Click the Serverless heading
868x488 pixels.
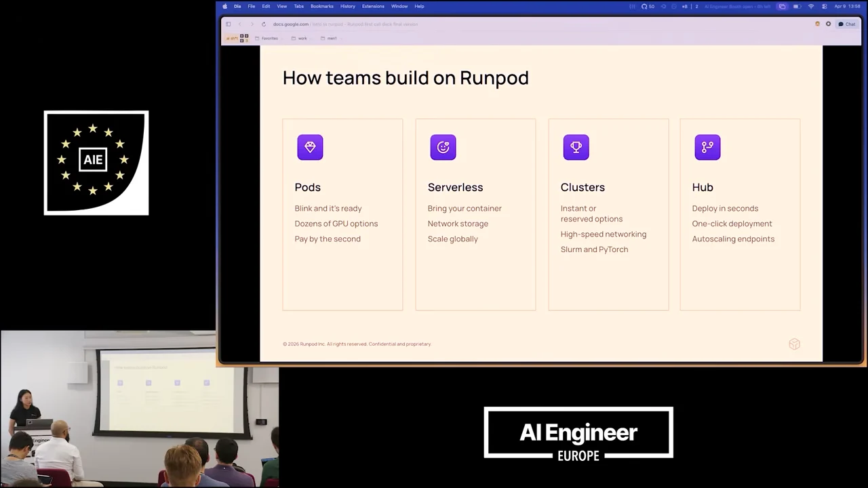(455, 187)
